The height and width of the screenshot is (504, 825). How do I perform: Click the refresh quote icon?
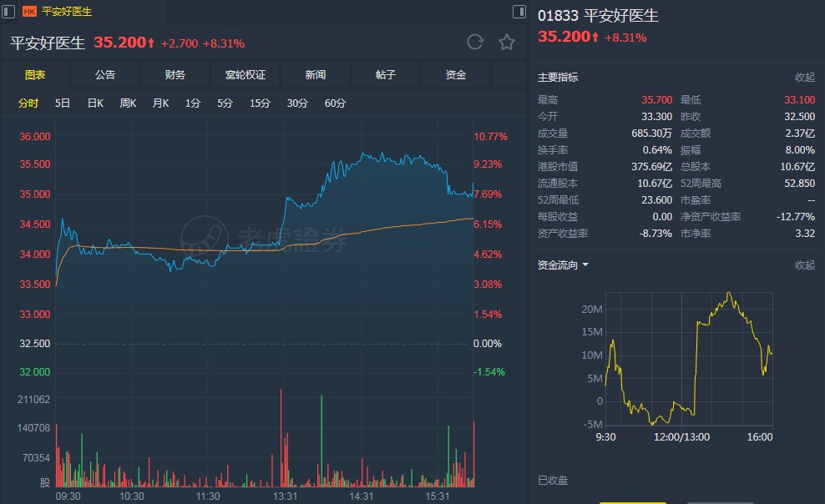pos(475,42)
